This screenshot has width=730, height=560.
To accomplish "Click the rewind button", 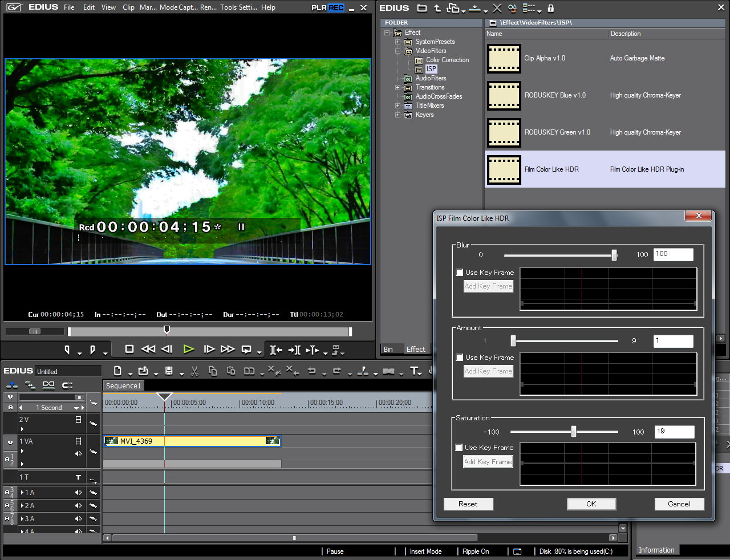I will pos(148,349).
